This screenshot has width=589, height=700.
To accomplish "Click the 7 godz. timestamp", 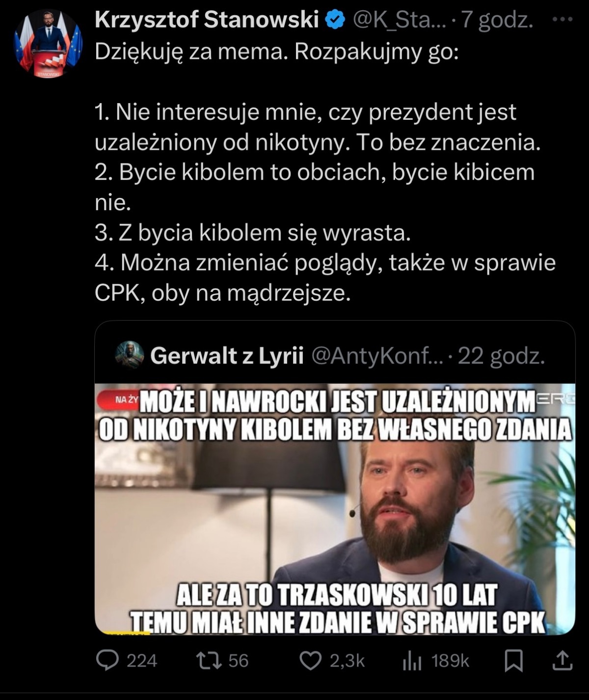I will pos(497,21).
